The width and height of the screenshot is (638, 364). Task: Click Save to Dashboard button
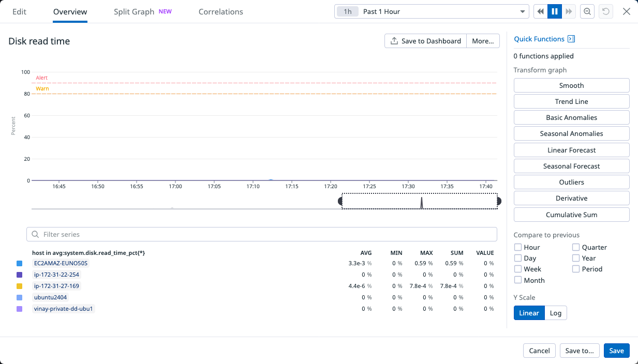coord(425,41)
